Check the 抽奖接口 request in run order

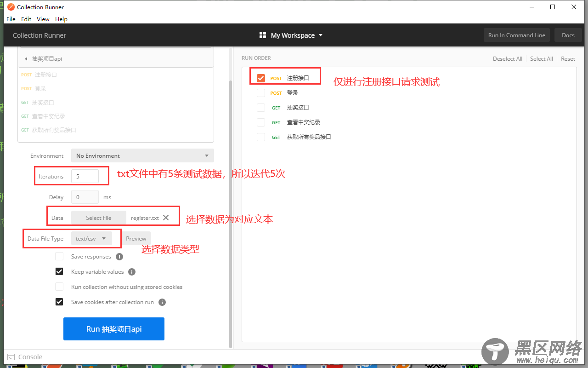tap(261, 108)
